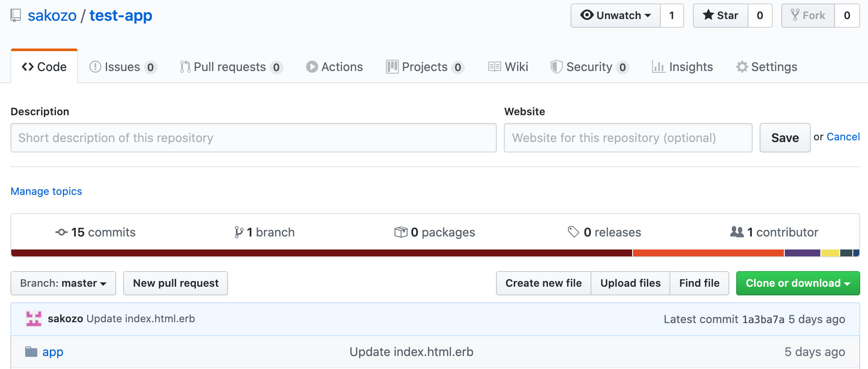Click the dark red segment of the language bar

point(321,253)
